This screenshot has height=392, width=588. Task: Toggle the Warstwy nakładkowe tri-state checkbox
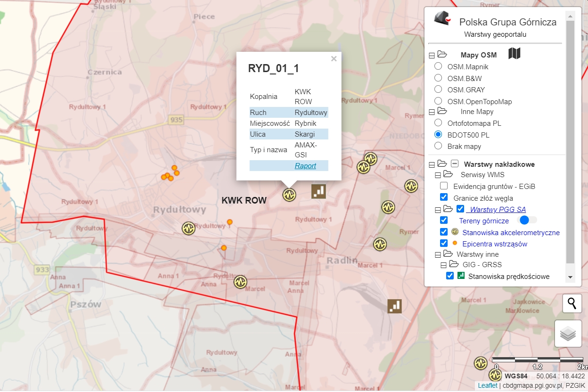(455, 164)
